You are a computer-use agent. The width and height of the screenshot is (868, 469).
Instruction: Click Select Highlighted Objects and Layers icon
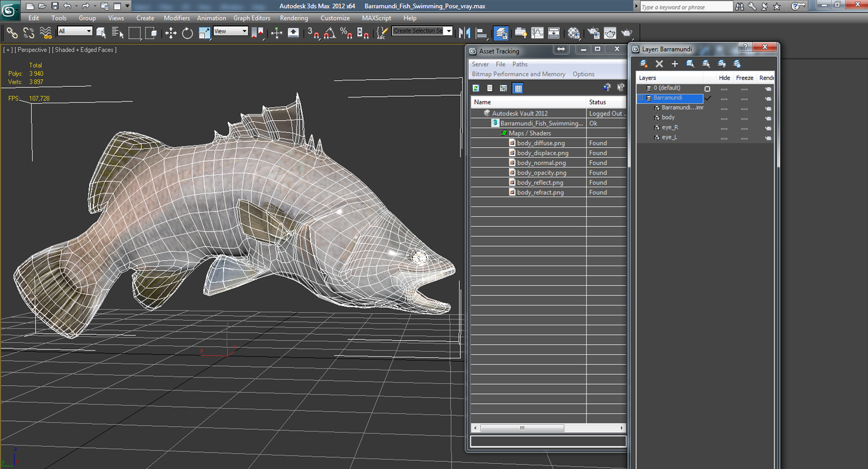[x=690, y=64]
